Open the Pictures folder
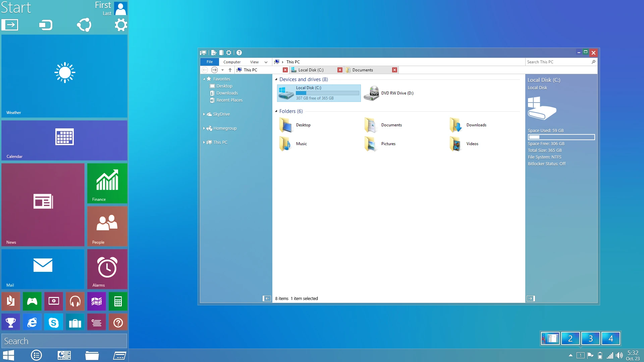Screen dimensions: 644x362 point(388,143)
